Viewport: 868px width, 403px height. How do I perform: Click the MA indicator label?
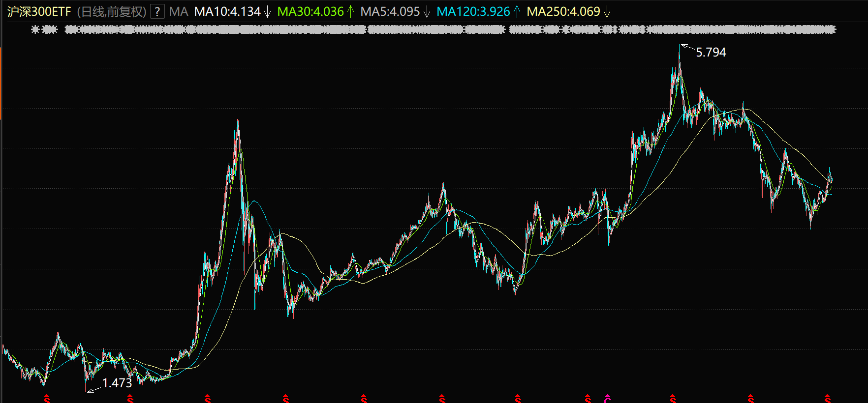coord(179,11)
